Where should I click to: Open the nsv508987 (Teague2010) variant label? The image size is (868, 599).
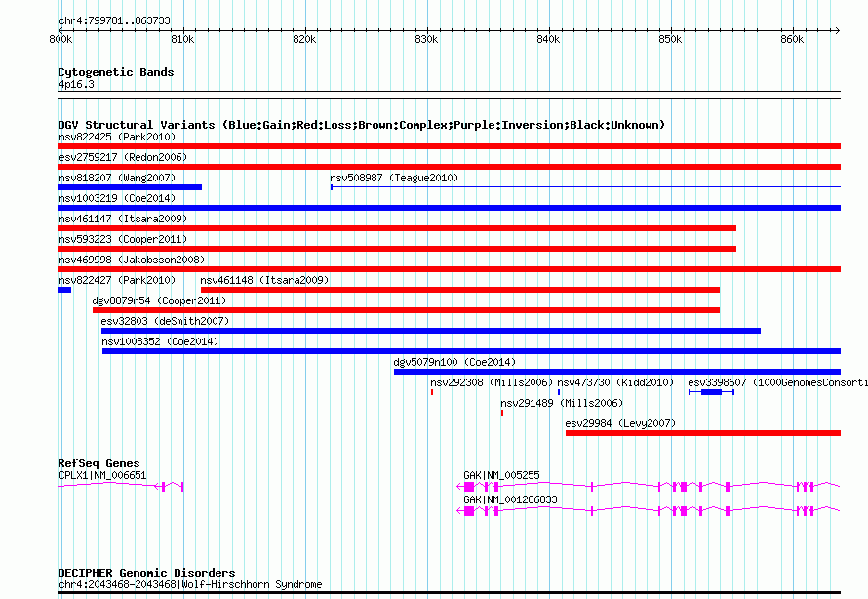394,178
